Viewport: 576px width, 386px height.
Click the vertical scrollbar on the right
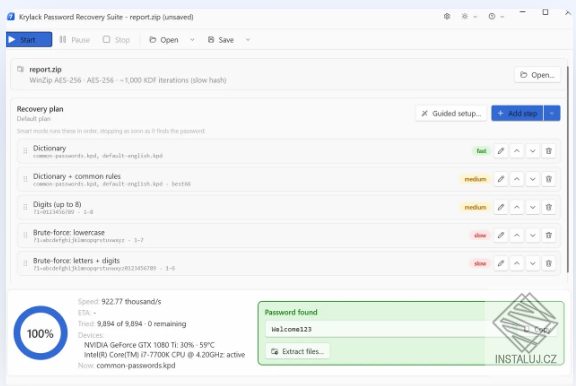[569, 169]
